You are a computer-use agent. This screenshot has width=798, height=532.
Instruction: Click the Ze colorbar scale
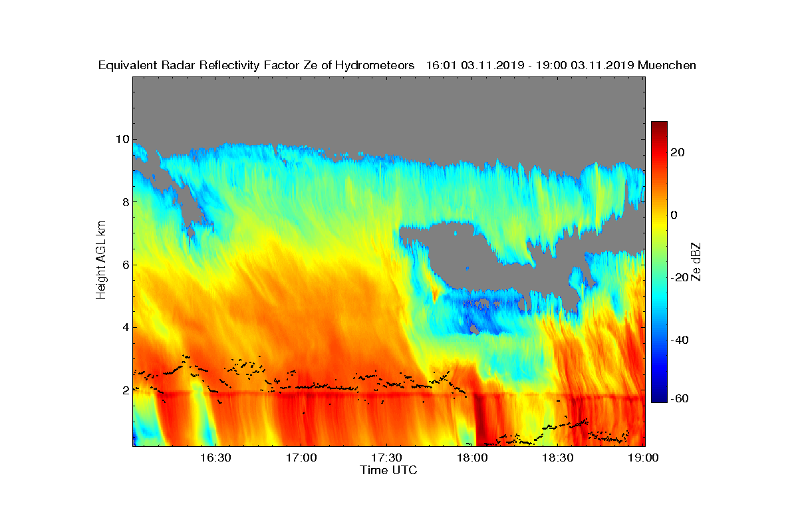click(659, 262)
